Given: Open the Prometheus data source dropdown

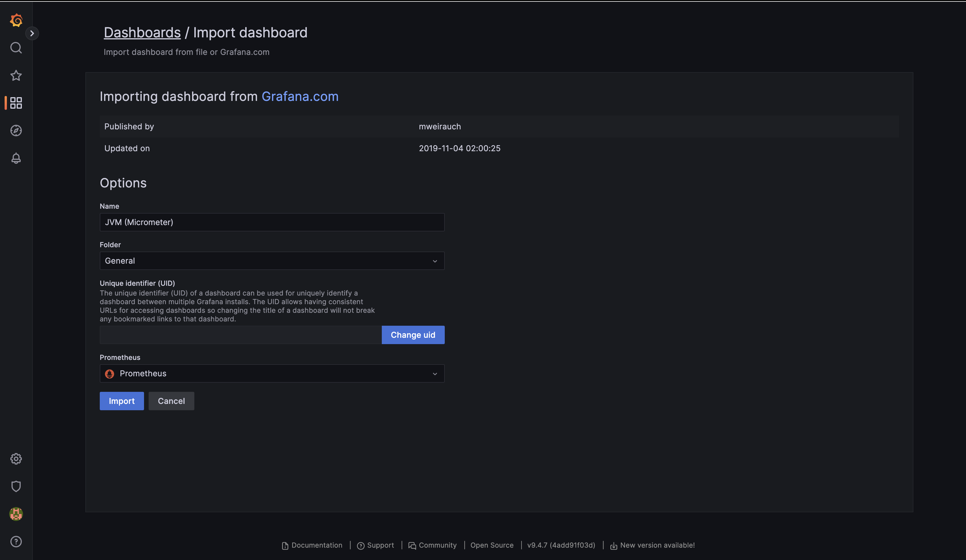Looking at the screenshot, I should tap(272, 373).
